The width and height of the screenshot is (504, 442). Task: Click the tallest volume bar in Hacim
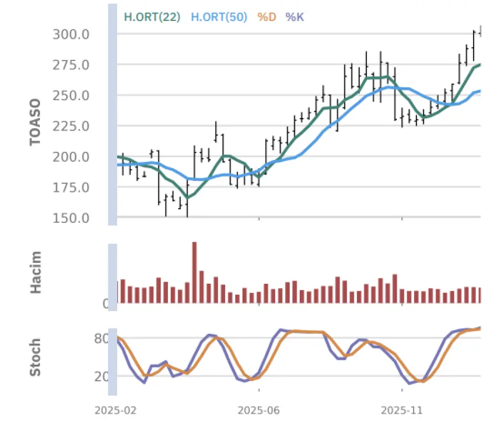194,272
